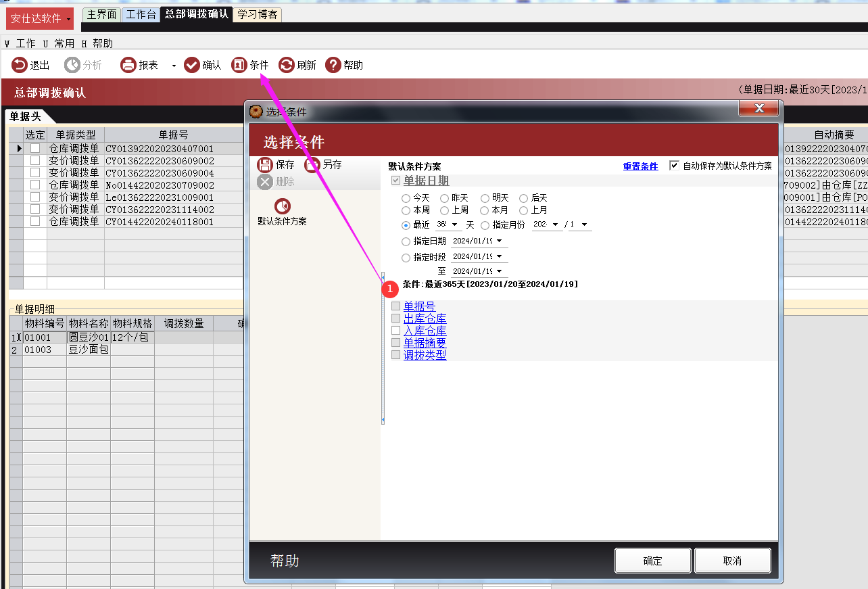The width and height of the screenshot is (868, 589).
Task: Select the 默认条件方案 scheme icon
Action: click(x=282, y=206)
